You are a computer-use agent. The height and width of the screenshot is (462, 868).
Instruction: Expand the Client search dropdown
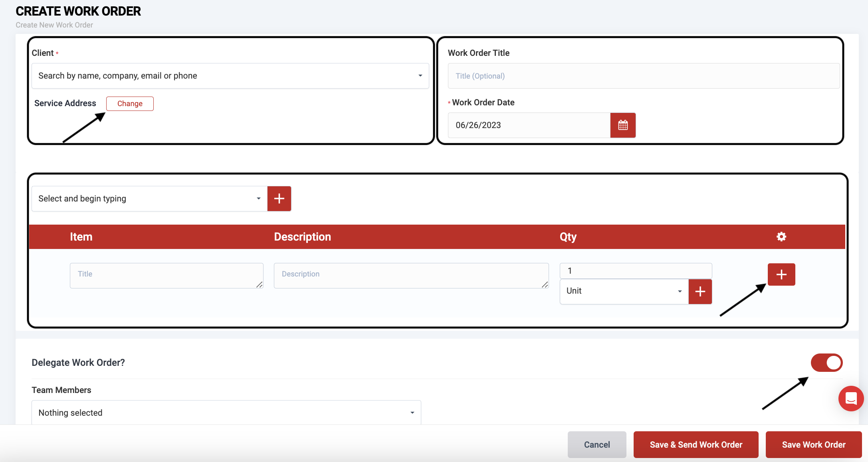(230, 76)
